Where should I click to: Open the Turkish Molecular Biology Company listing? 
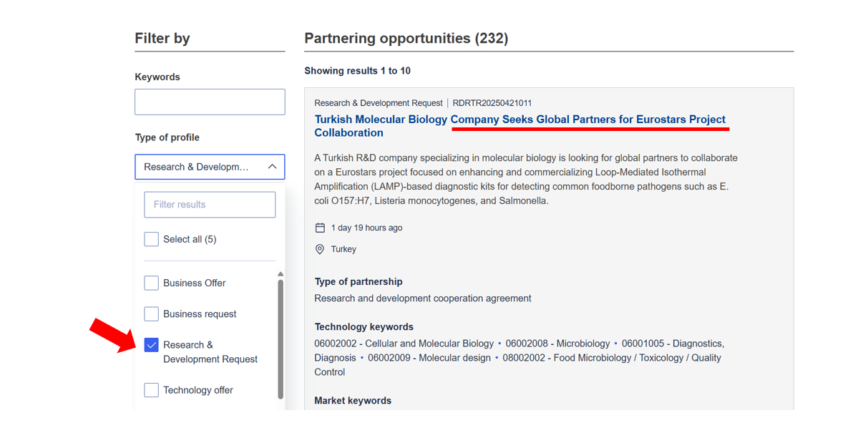520,126
